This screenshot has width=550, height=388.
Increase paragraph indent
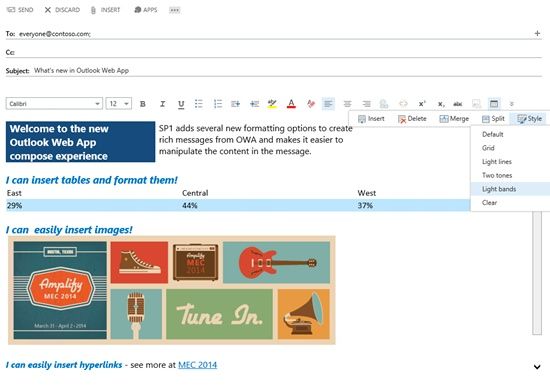(x=235, y=104)
